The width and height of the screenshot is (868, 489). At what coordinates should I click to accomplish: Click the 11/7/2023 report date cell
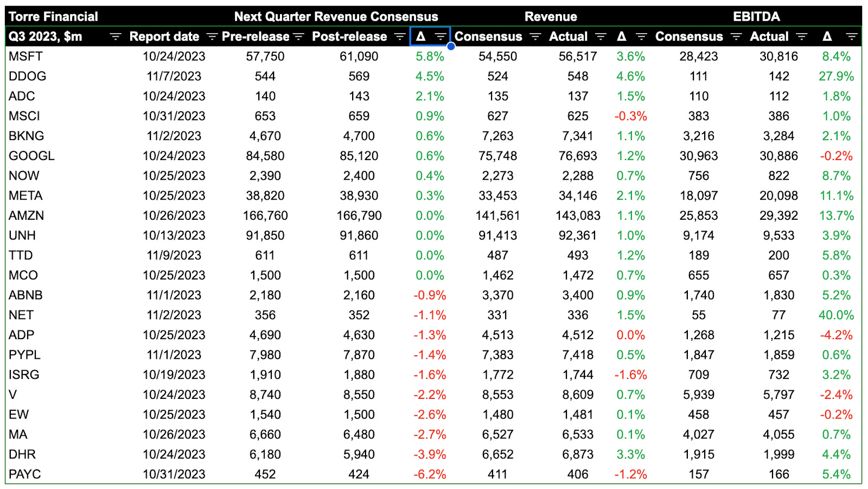174,77
